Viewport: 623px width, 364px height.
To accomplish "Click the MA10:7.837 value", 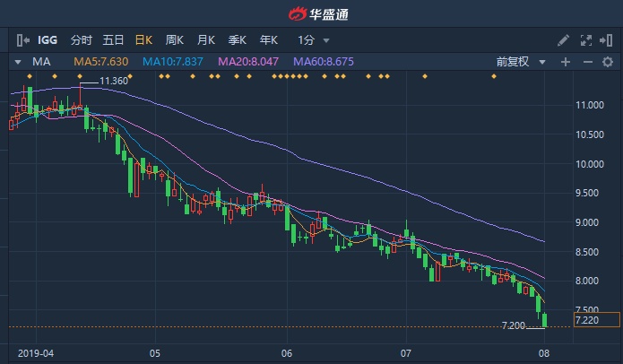I will [173, 62].
